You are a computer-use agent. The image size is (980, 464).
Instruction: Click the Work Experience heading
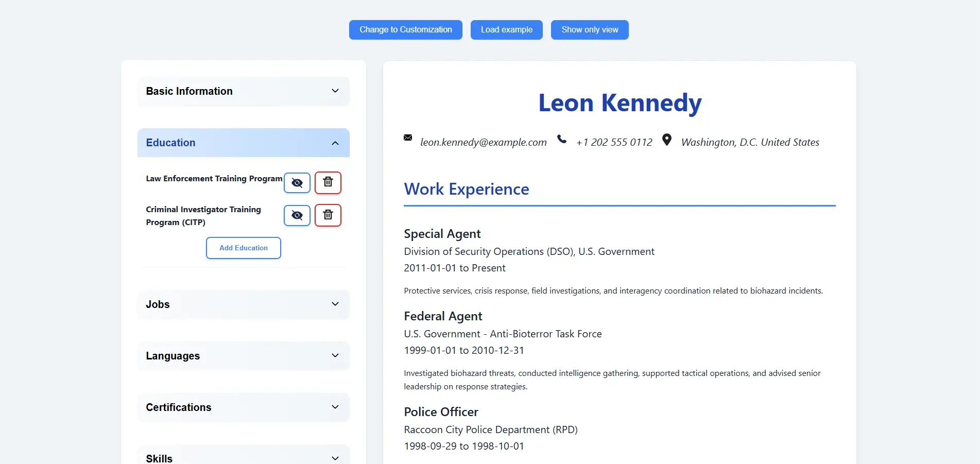[x=467, y=190]
